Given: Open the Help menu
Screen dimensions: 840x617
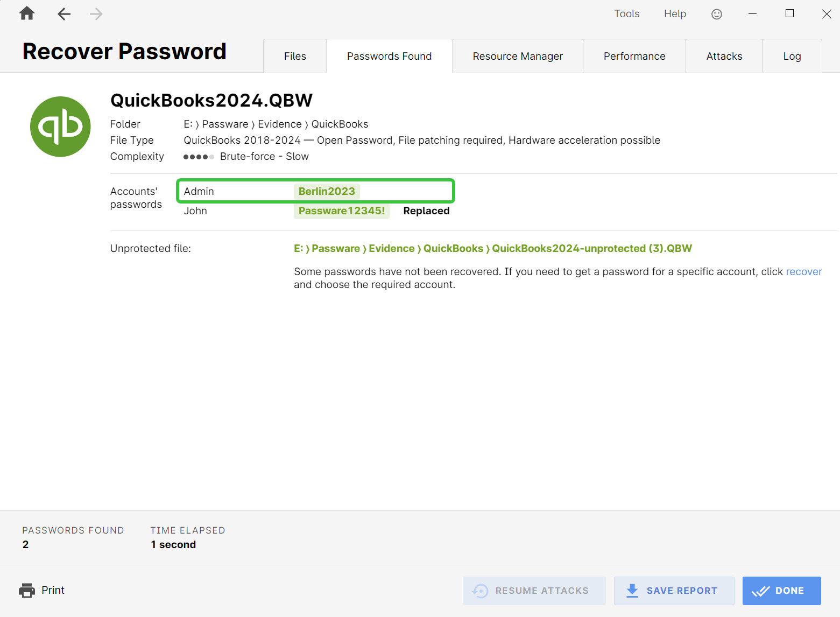Looking at the screenshot, I should click(x=674, y=13).
